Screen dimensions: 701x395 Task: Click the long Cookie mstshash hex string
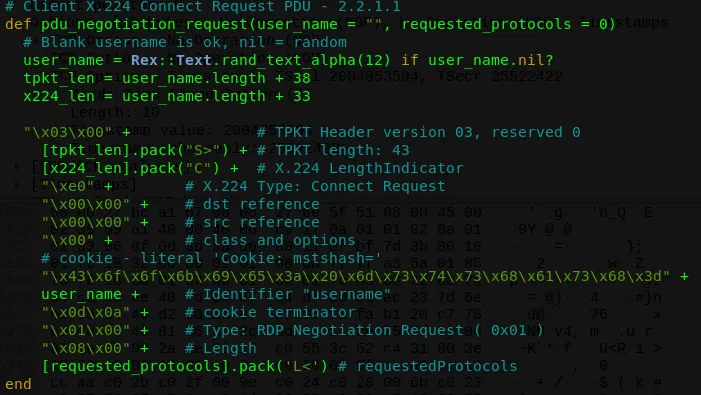(355, 276)
